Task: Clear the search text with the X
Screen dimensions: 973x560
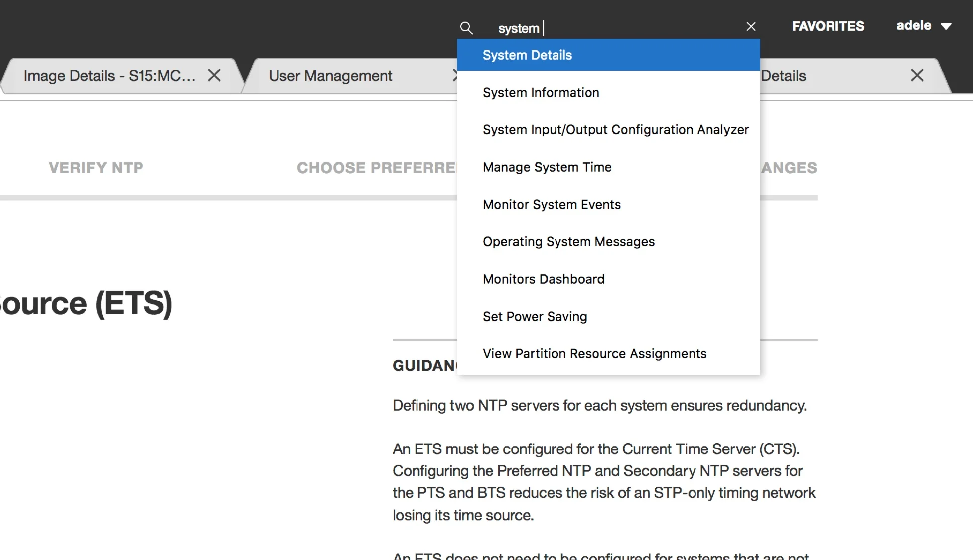Action: click(751, 27)
